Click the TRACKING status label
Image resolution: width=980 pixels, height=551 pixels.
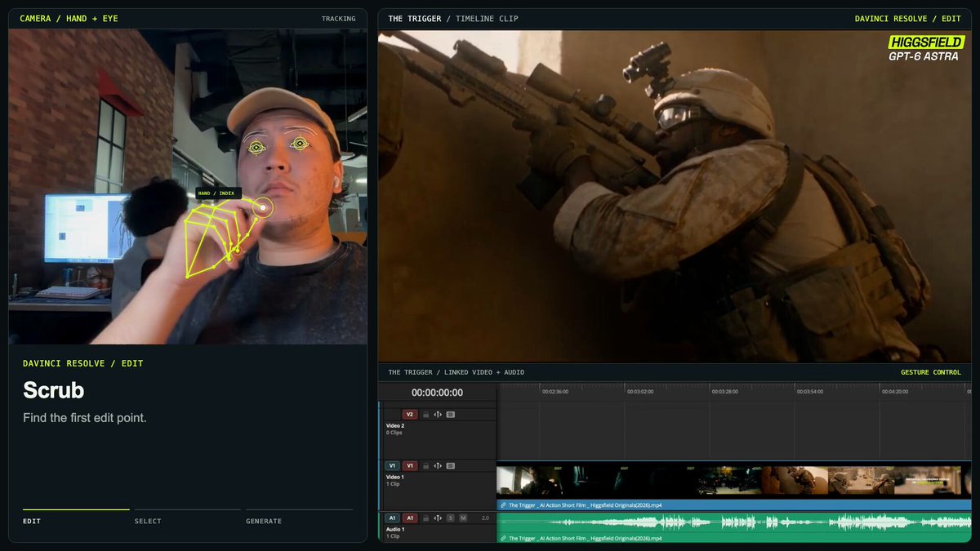tap(338, 19)
